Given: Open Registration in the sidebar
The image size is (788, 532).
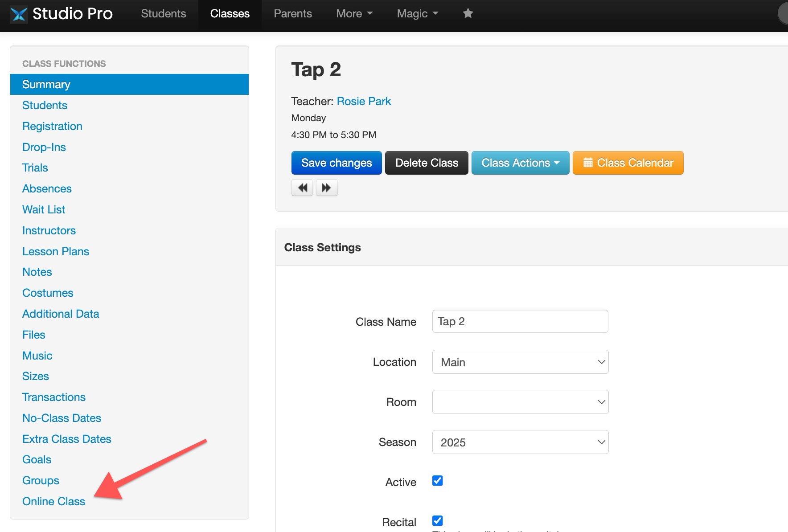Looking at the screenshot, I should 52,126.
